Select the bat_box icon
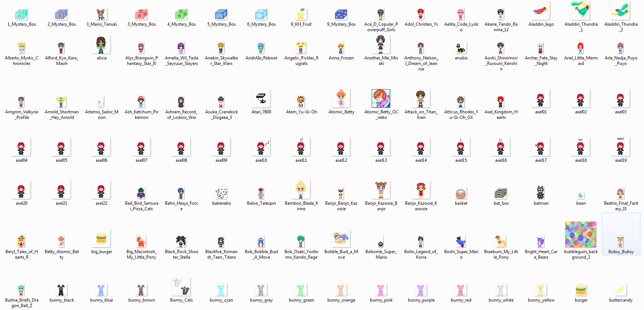 pos(501,193)
